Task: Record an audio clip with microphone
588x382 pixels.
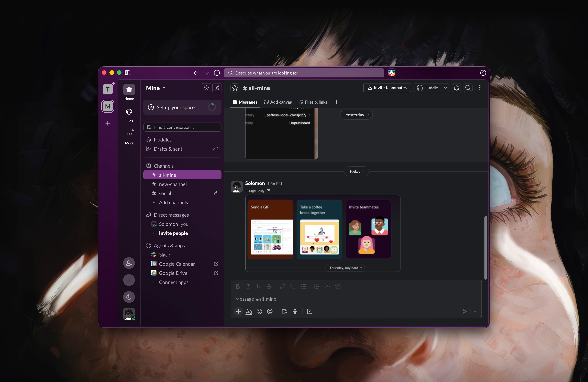Action: (x=295, y=311)
